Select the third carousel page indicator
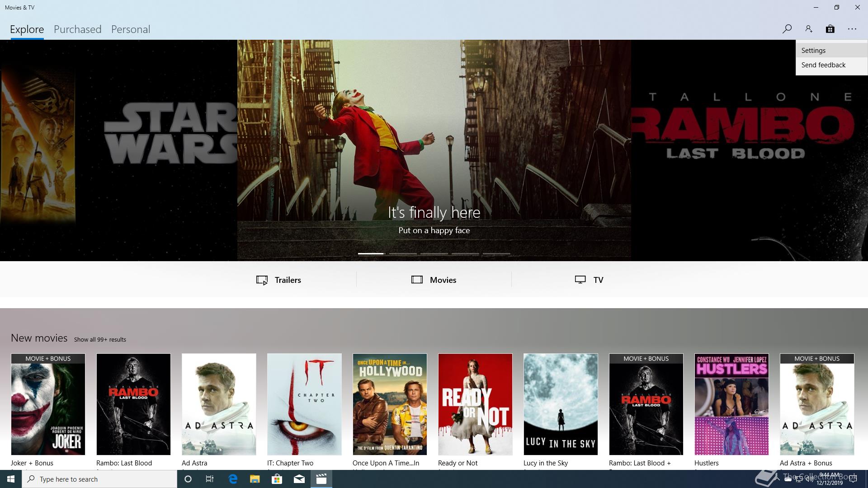The height and width of the screenshot is (488, 868). (434, 253)
